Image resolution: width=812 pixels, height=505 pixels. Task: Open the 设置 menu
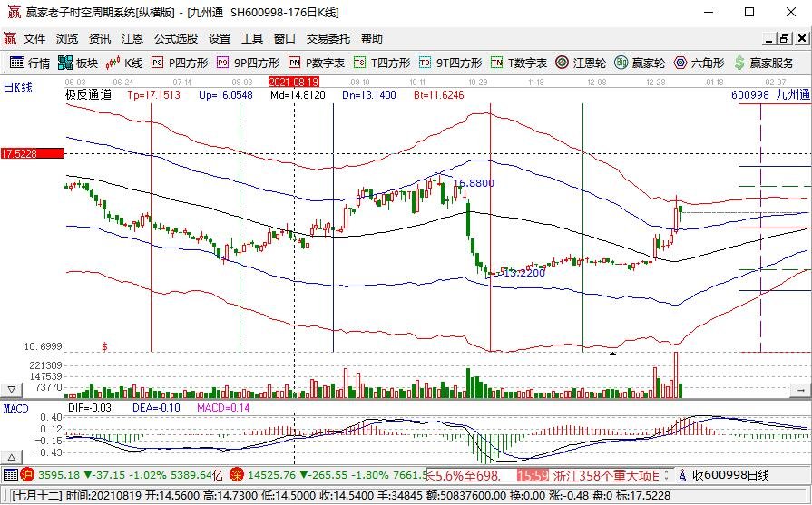(220, 39)
